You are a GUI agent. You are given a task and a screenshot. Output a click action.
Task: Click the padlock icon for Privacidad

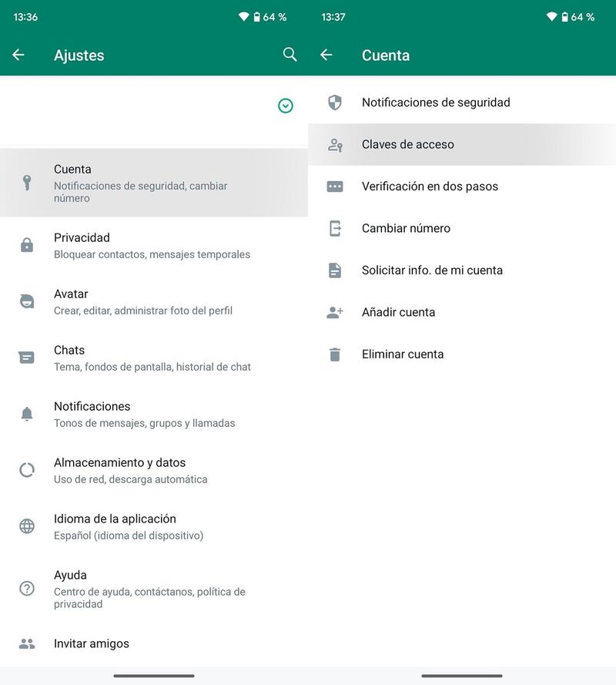[27, 245]
